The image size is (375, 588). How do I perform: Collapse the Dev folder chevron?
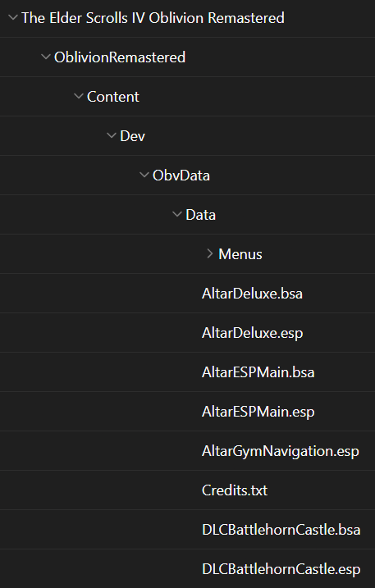tap(112, 135)
